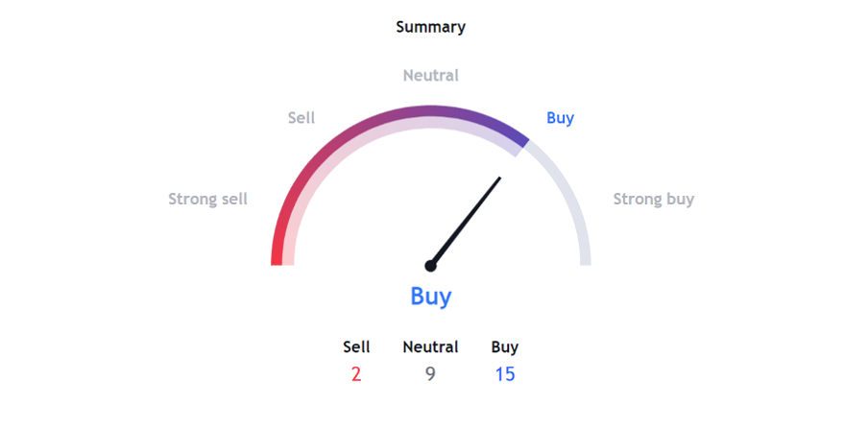Click the grey Strong buy arc segment
Screen dimensions: 868x428
(570, 199)
